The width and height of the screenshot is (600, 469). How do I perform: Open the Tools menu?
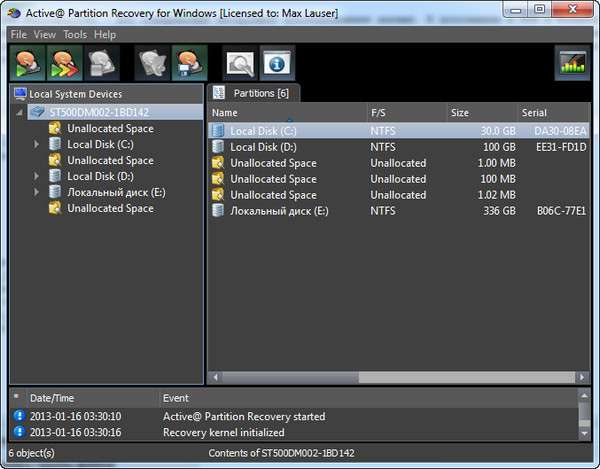75,35
